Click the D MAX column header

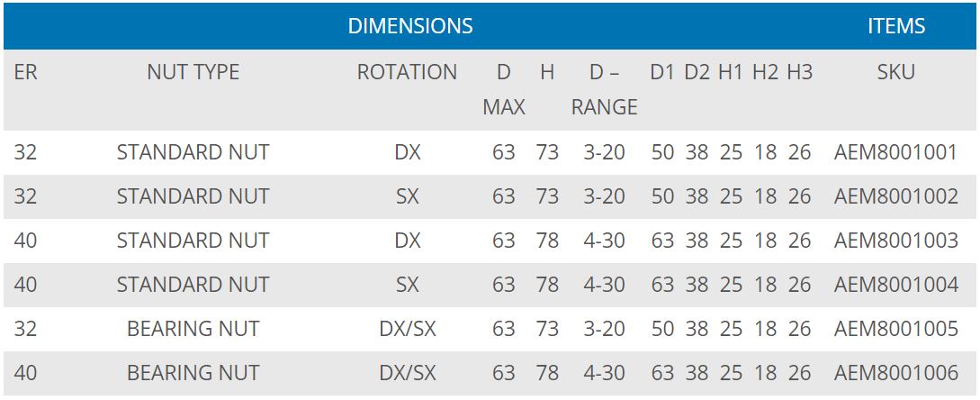504,89
